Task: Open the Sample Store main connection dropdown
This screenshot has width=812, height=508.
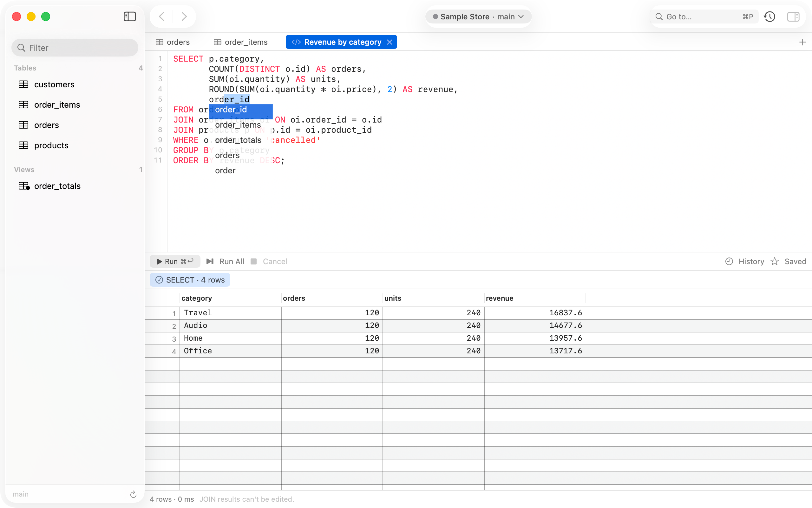Action: (x=478, y=17)
